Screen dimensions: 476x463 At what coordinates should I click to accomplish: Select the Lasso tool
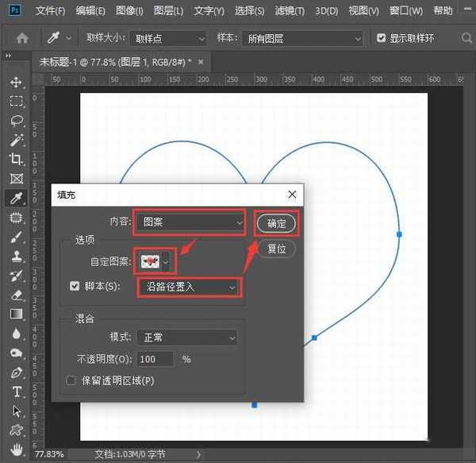pyautogui.click(x=16, y=121)
